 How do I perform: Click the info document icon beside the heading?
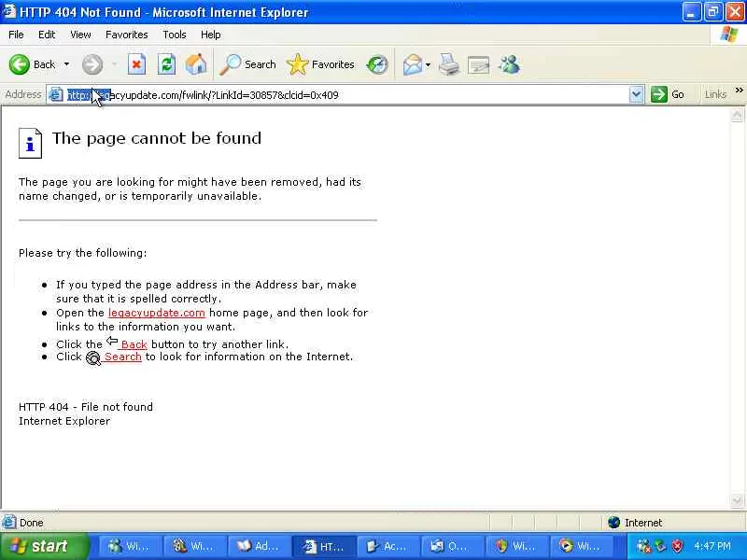point(30,143)
